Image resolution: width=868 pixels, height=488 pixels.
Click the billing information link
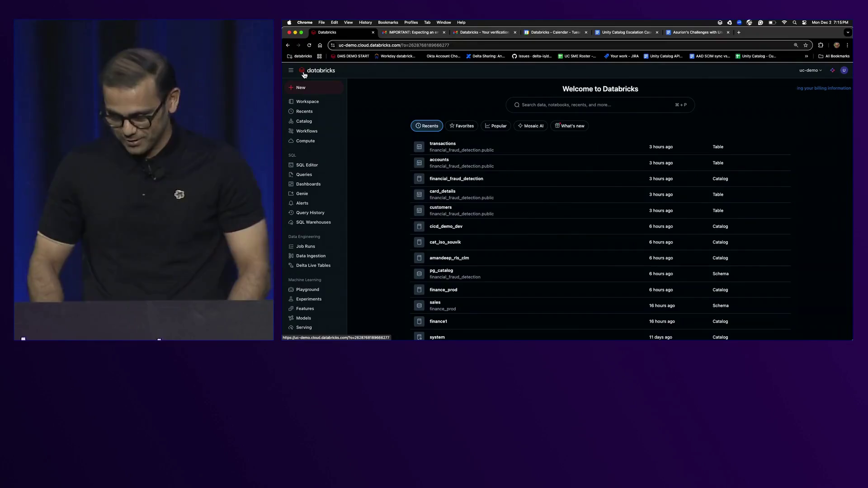[x=824, y=89]
